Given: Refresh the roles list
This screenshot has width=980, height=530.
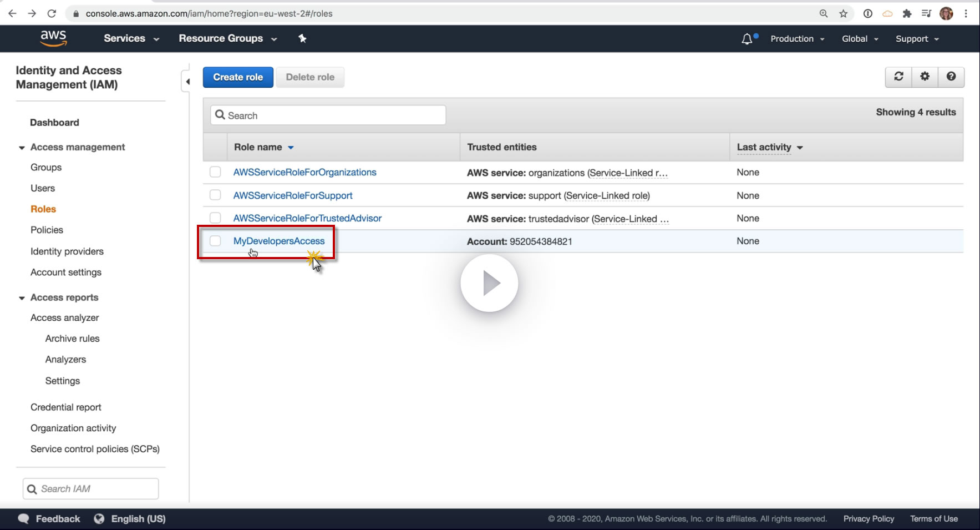Looking at the screenshot, I should (898, 77).
